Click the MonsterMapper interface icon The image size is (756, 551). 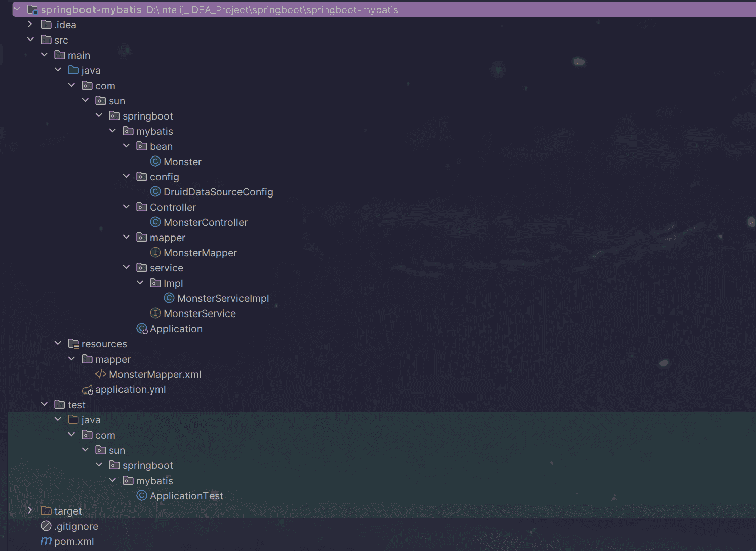[155, 253]
